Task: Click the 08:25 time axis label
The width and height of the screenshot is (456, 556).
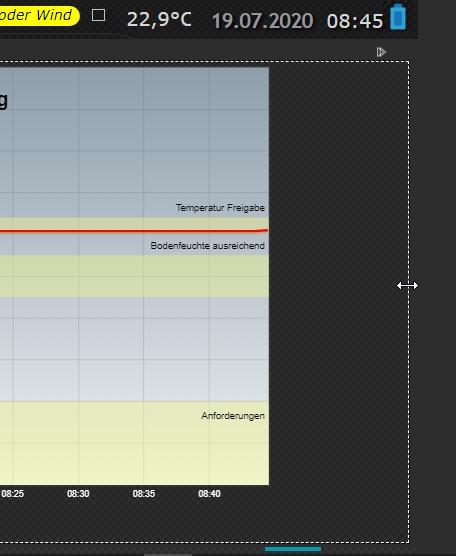Action: coord(13,494)
